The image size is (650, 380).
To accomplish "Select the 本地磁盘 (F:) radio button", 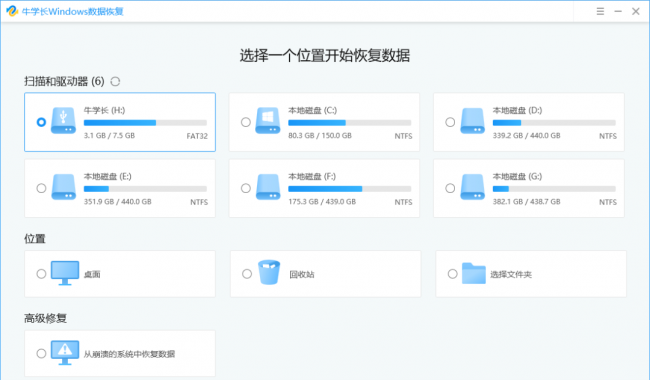I will point(246,188).
